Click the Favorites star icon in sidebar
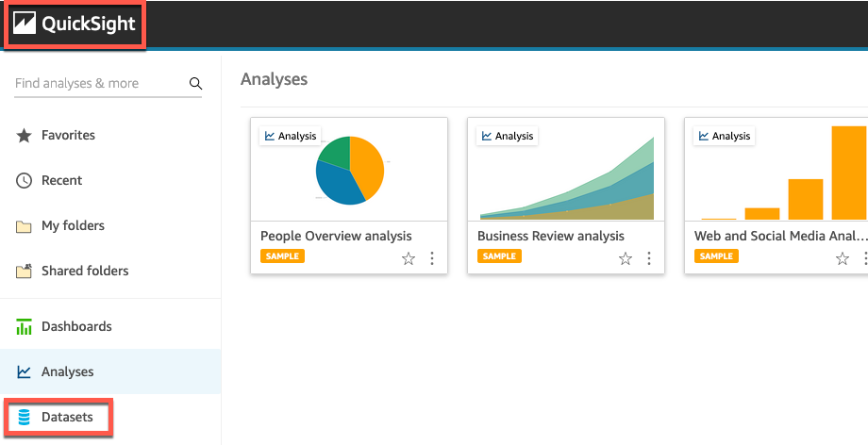868x445 pixels. [x=25, y=136]
